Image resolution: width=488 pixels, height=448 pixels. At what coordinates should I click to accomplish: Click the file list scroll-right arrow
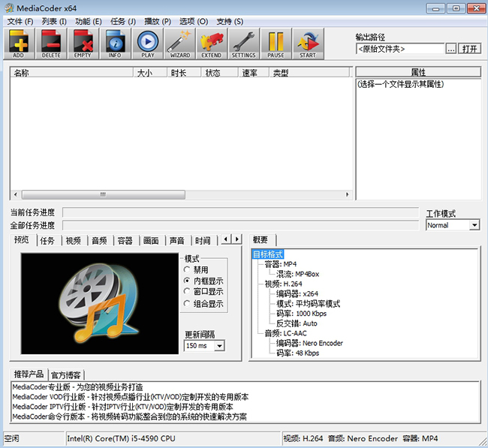(x=348, y=195)
